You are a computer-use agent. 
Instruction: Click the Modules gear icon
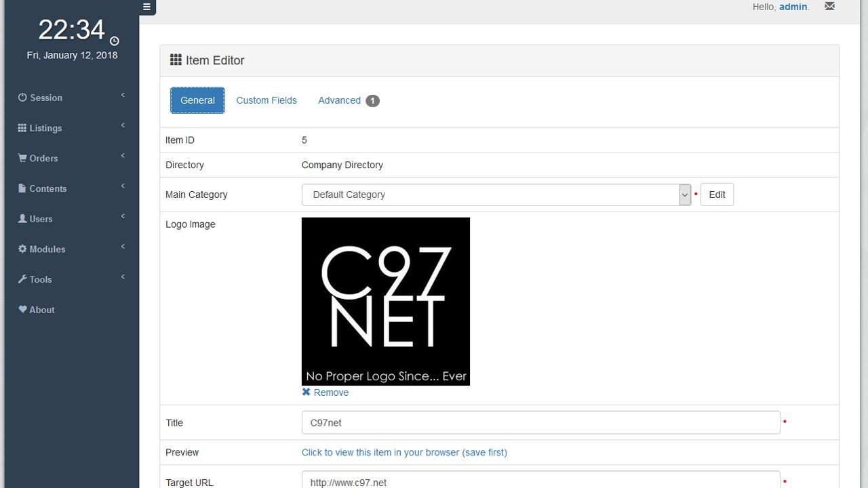pyautogui.click(x=22, y=249)
